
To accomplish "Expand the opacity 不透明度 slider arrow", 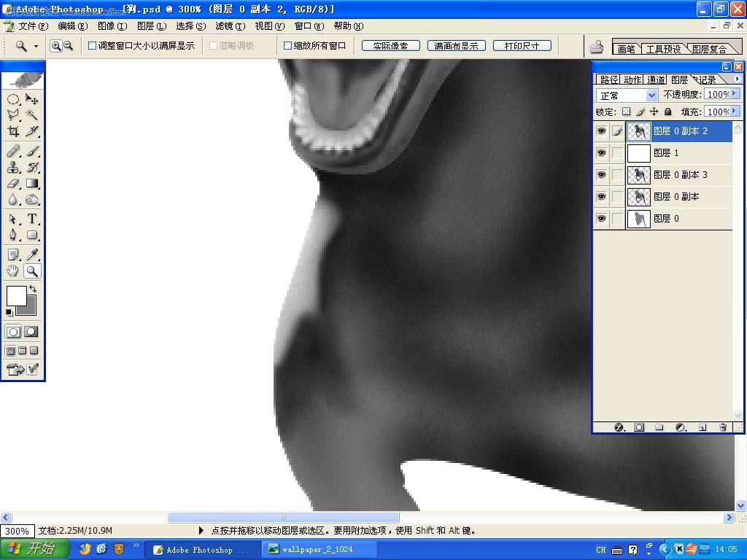I will tap(734, 94).
